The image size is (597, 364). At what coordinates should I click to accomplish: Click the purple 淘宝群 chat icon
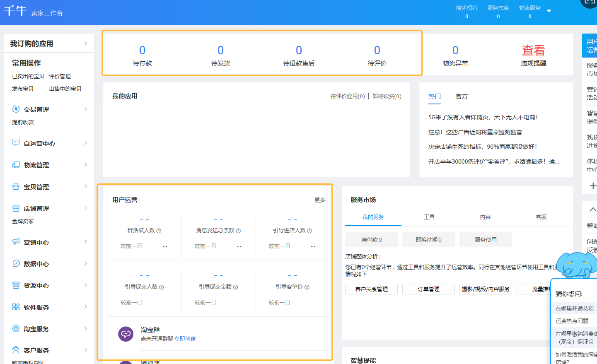126,334
